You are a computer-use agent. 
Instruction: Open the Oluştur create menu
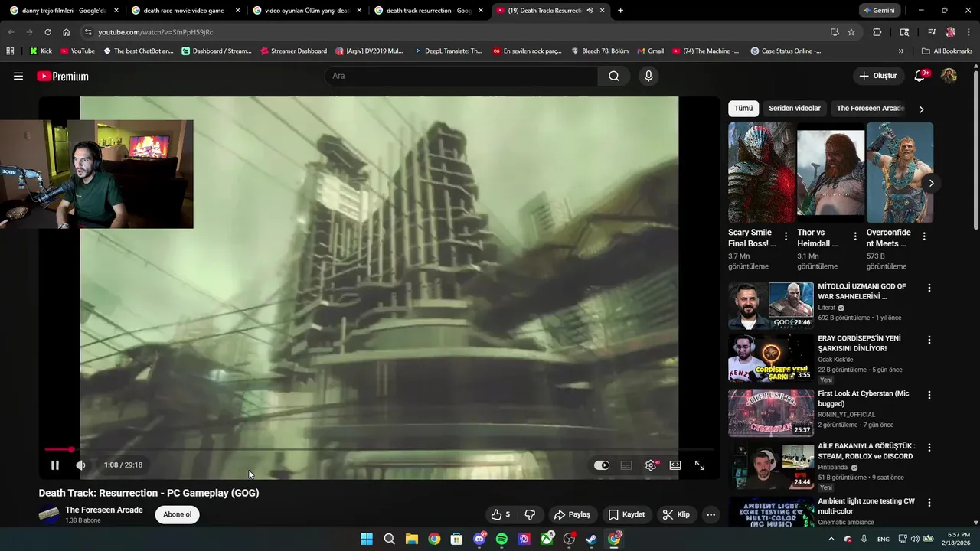coord(878,76)
